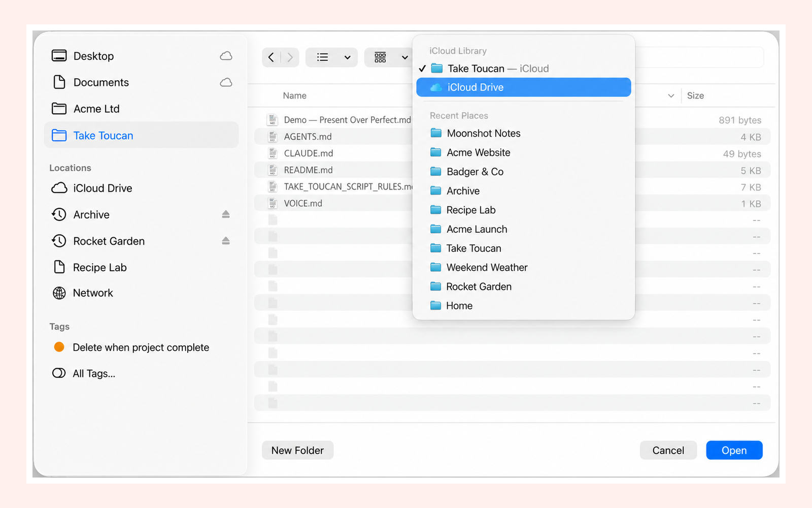Go back with the left chevron button
Image resolution: width=812 pixels, height=508 pixels.
(271, 57)
